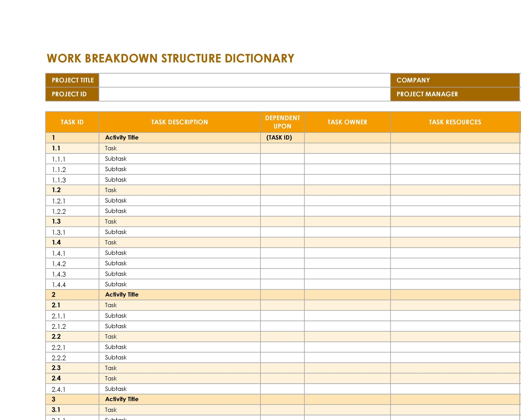Click the TASK ID column header
The width and height of the screenshot is (521, 420).
pos(72,122)
